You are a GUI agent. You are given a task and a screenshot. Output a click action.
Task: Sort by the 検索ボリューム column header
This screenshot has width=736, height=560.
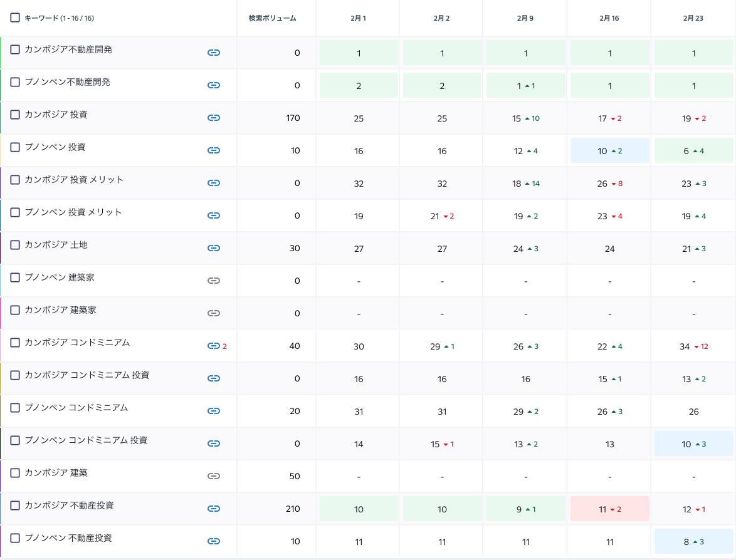click(x=272, y=18)
